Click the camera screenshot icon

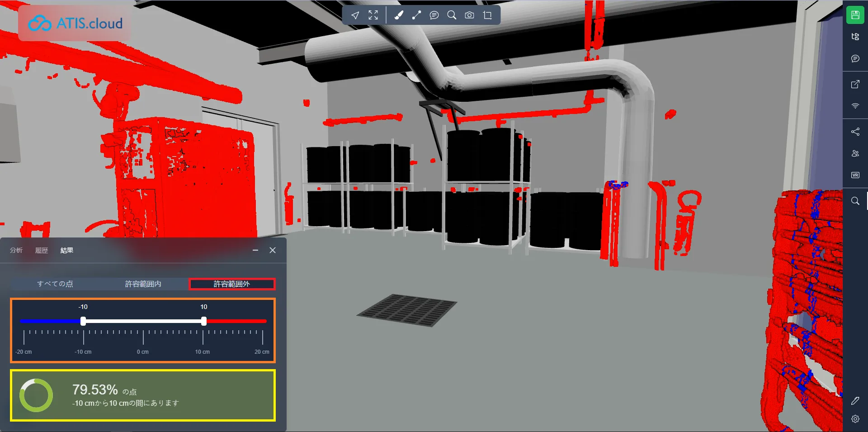tap(470, 15)
